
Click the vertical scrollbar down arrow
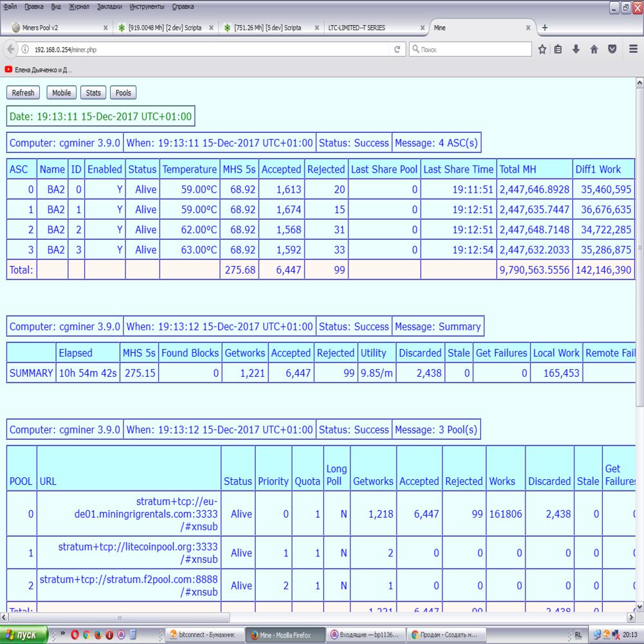click(x=639, y=606)
